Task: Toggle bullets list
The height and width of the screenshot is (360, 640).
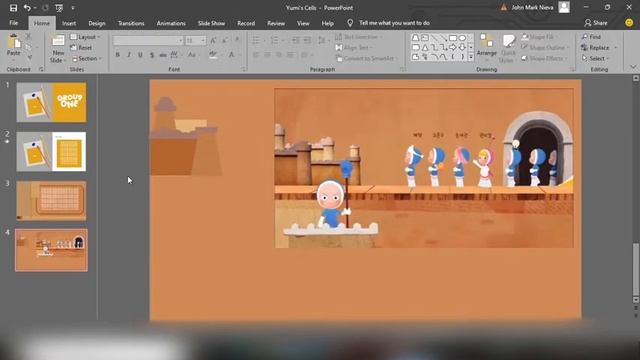Action: pos(256,40)
